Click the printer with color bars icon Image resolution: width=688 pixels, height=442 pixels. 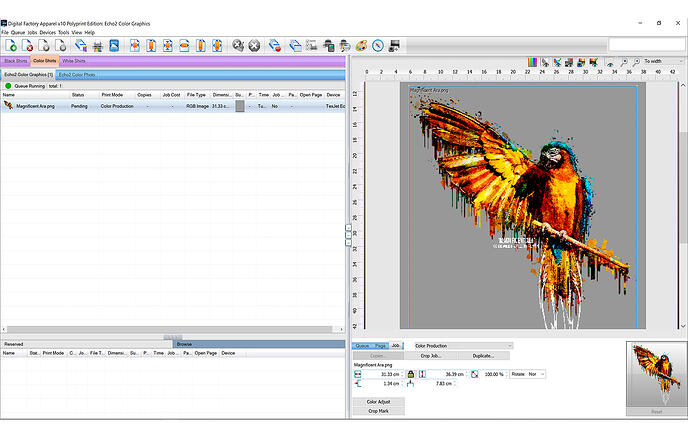coord(97,46)
